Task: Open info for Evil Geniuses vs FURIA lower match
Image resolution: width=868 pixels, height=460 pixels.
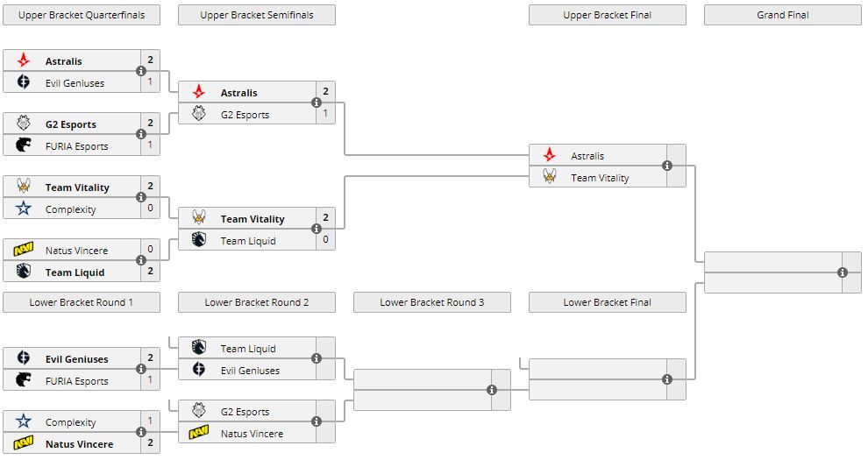Action: pos(141,370)
